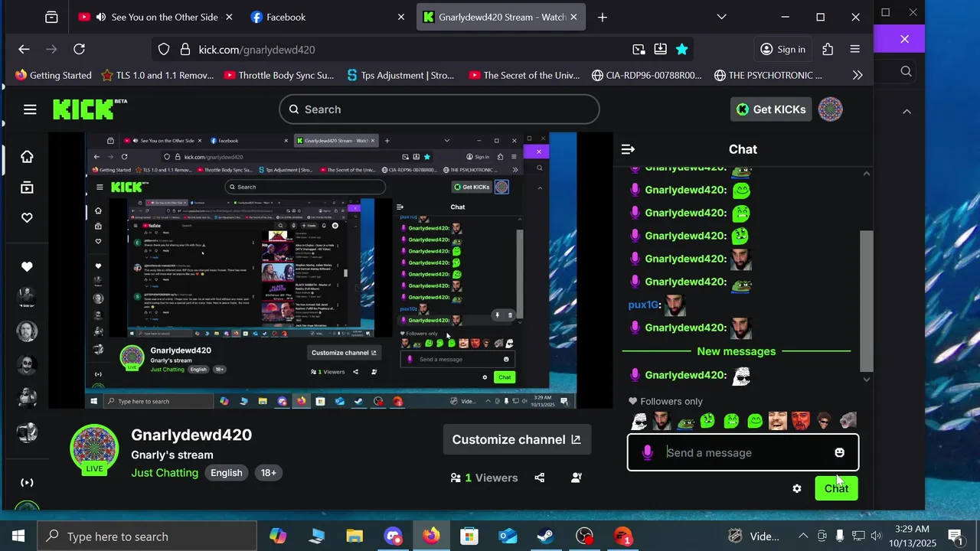980x551 pixels.
Task: Send message with green Chat button
Action: point(836,488)
